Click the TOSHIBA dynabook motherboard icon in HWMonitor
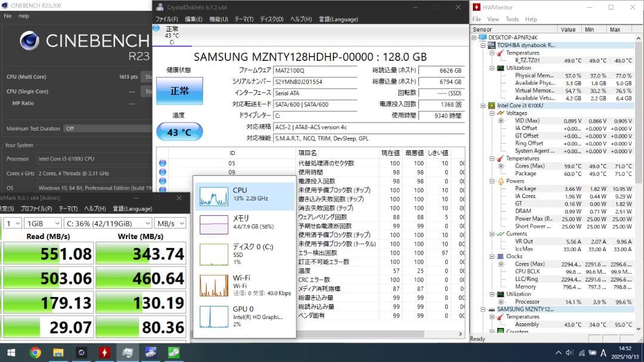The image size is (644, 362). (491, 45)
